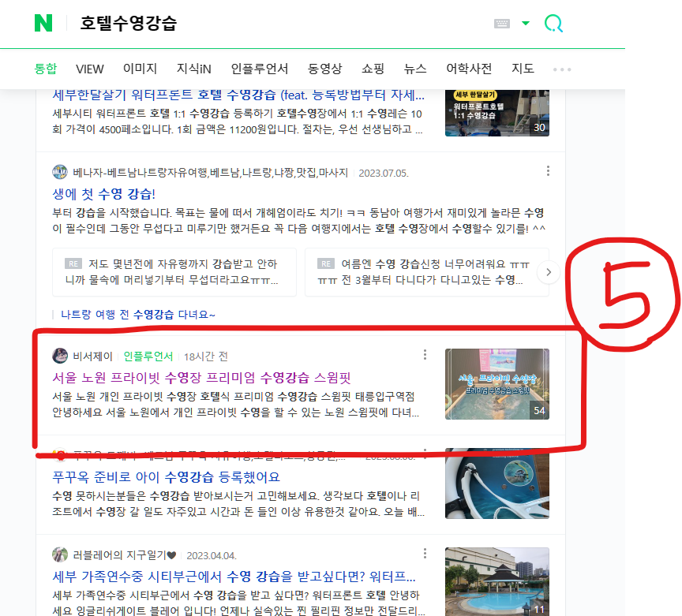Click the 세부시티 워터프론트 호텔 description text
The image size is (682, 616).
238,121
